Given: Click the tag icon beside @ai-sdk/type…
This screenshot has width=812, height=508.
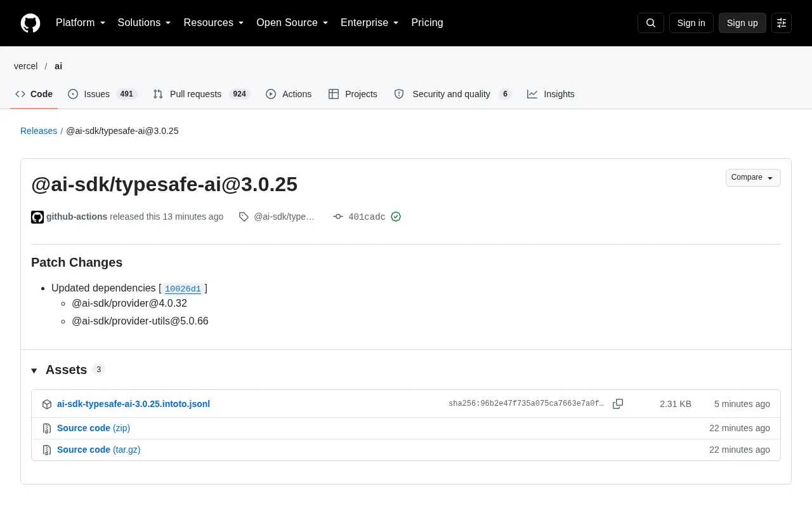Looking at the screenshot, I should tap(244, 217).
